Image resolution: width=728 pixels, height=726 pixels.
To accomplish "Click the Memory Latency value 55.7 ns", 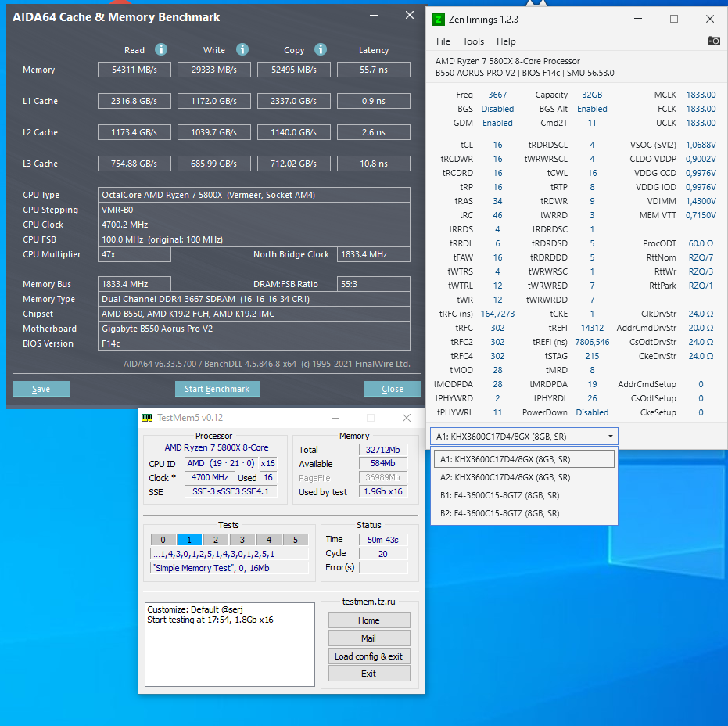I will tap(374, 70).
